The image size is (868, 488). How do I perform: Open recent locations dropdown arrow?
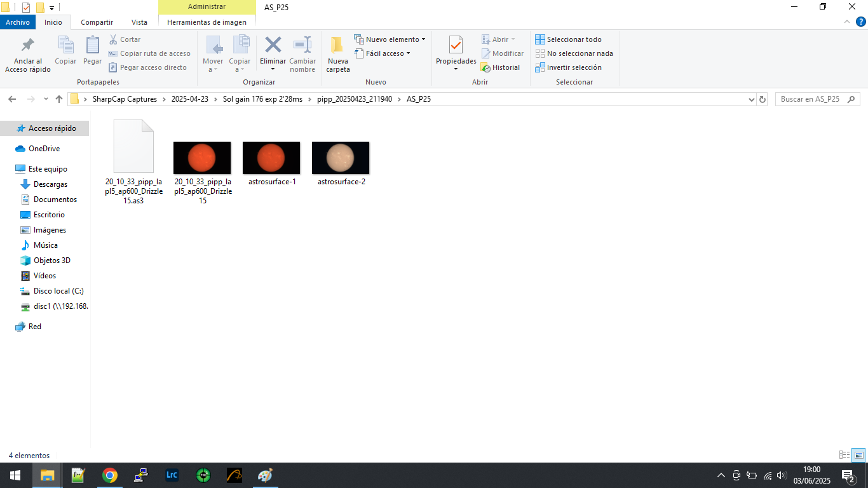[46, 99]
